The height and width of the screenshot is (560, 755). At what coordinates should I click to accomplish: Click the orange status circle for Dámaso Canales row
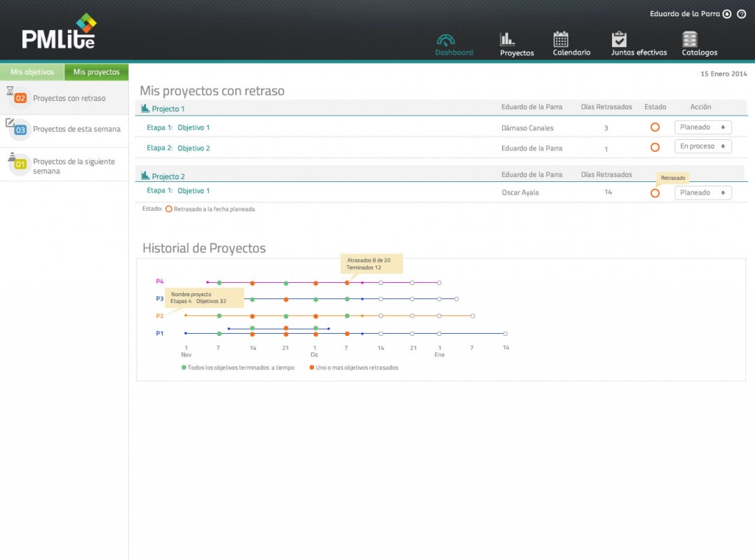pyautogui.click(x=655, y=127)
